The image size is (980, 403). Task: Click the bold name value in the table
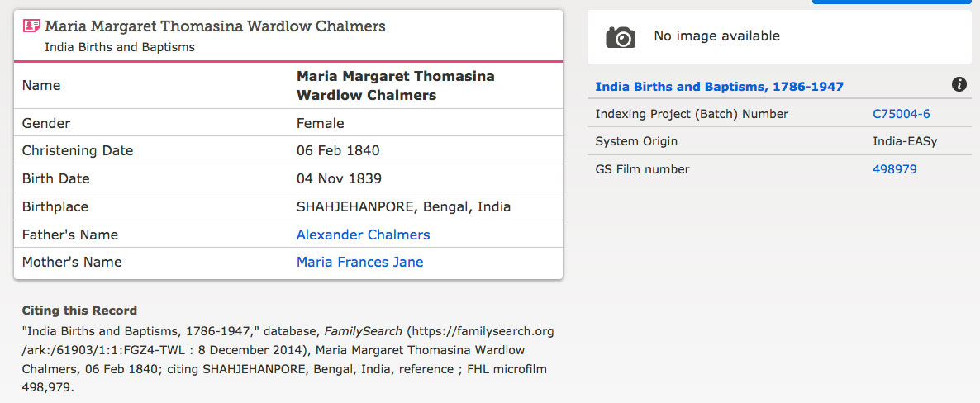[x=395, y=85]
